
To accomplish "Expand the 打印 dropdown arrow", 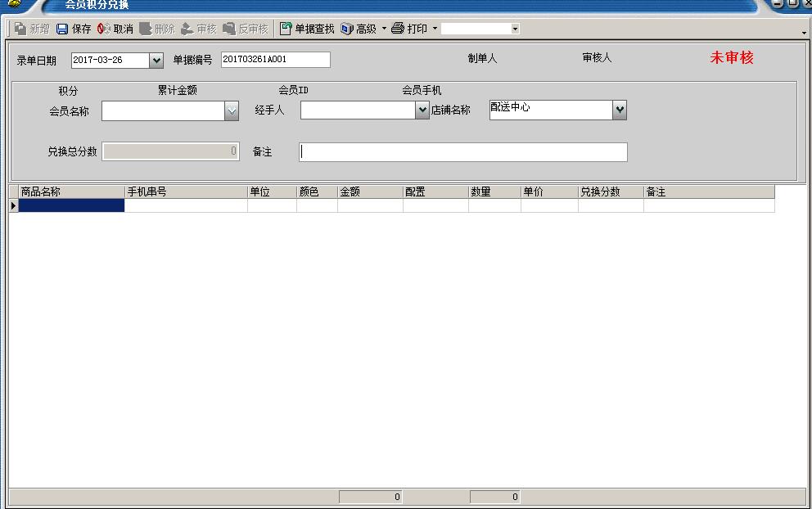I will click(x=435, y=29).
